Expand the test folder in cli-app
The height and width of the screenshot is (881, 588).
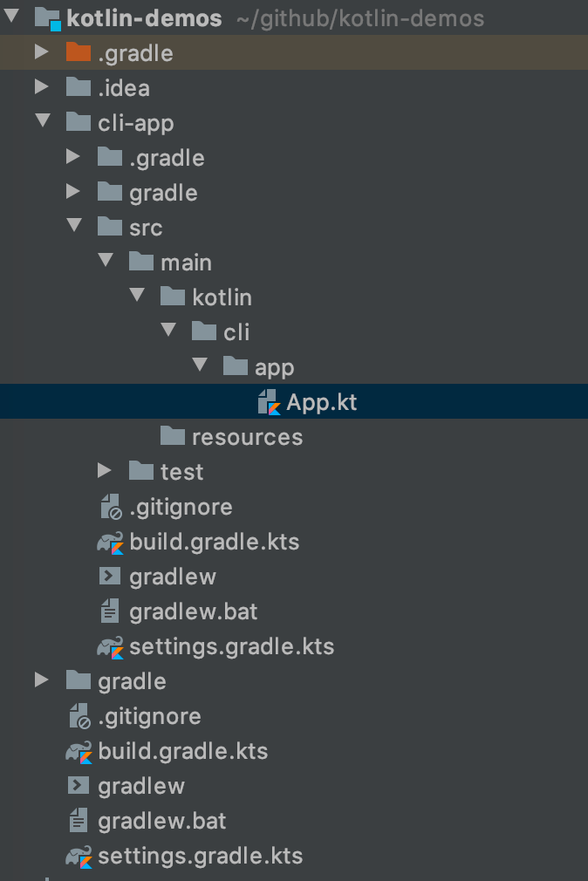click(106, 471)
